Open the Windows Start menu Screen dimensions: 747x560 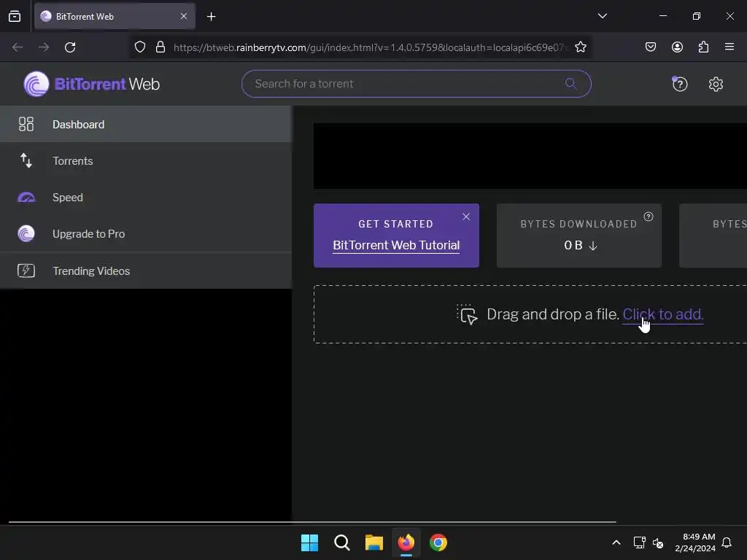tap(309, 542)
